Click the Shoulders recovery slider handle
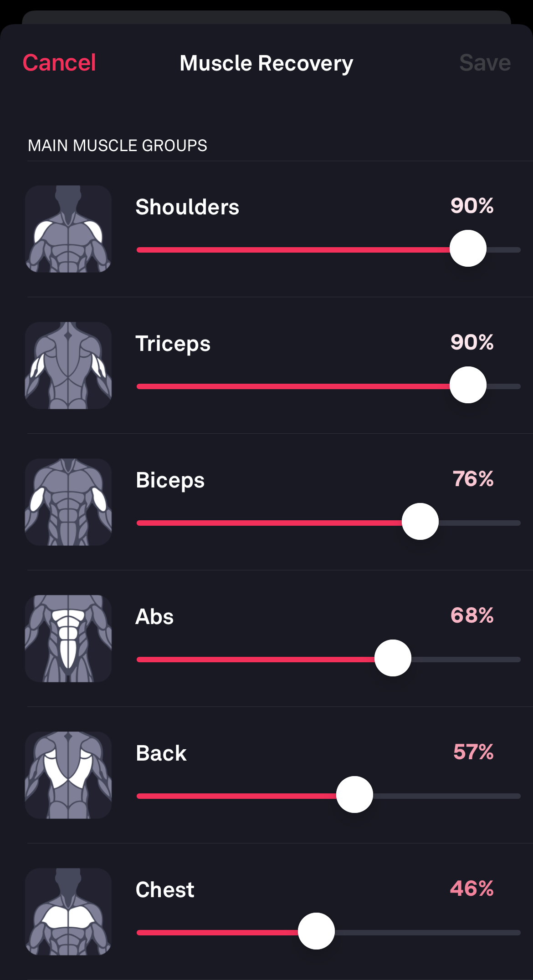Viewport: 533px width, 980px height. pos(468,249)
